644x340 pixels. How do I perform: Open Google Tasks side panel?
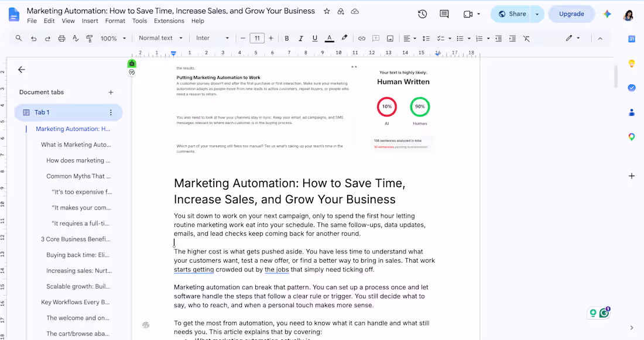coord(632,87)
